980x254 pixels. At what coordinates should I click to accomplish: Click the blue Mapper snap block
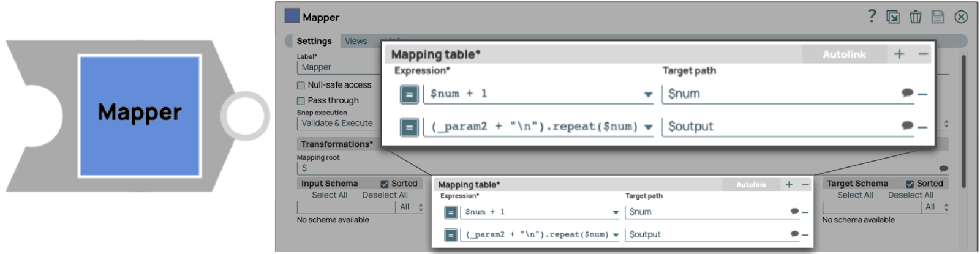point(140,115)
